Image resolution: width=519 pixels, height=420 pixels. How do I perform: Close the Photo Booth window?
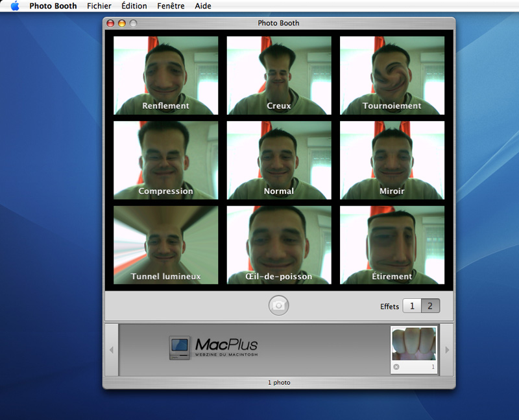110,23
